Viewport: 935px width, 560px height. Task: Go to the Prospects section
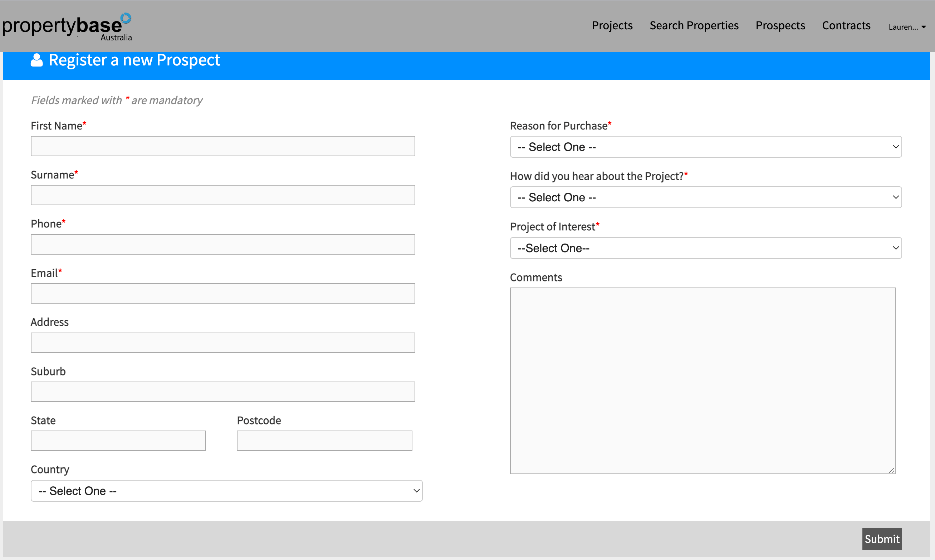click(x=780, y=25)
